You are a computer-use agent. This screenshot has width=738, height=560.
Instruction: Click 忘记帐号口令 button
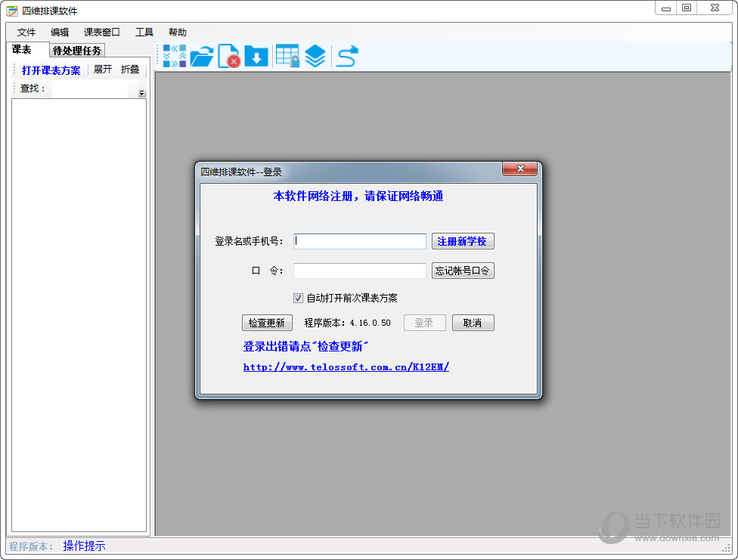(463, 271)
